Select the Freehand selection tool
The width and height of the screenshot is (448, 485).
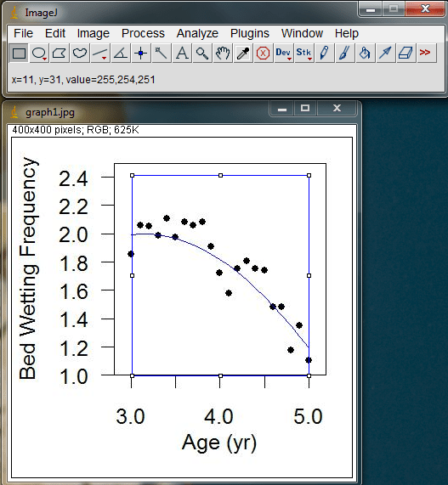(80, 54)
